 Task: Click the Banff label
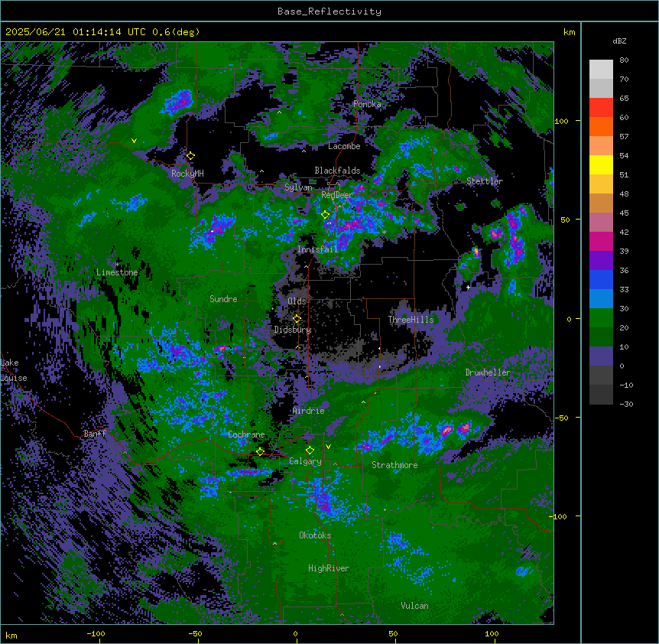[95, 434]
